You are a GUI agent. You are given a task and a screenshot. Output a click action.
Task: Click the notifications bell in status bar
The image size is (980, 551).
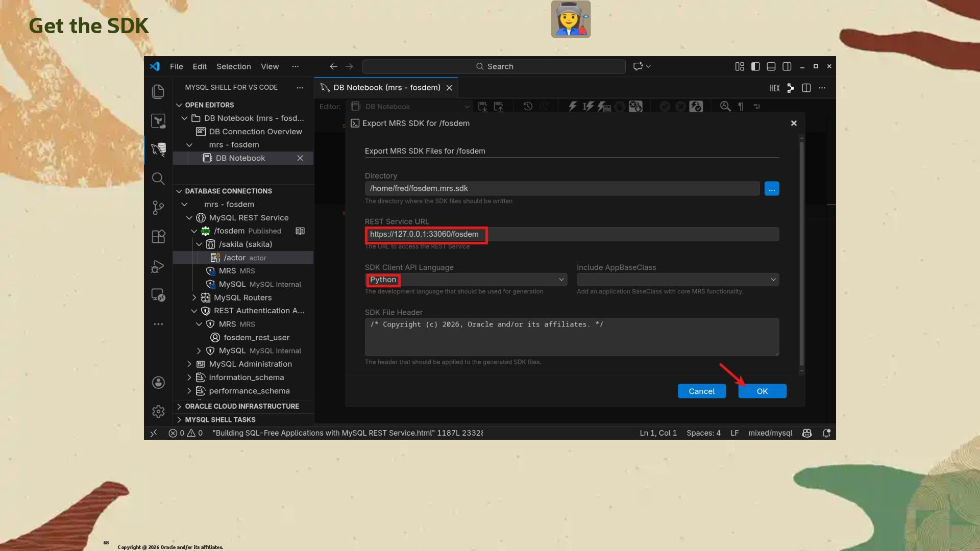tap(826, 433)
